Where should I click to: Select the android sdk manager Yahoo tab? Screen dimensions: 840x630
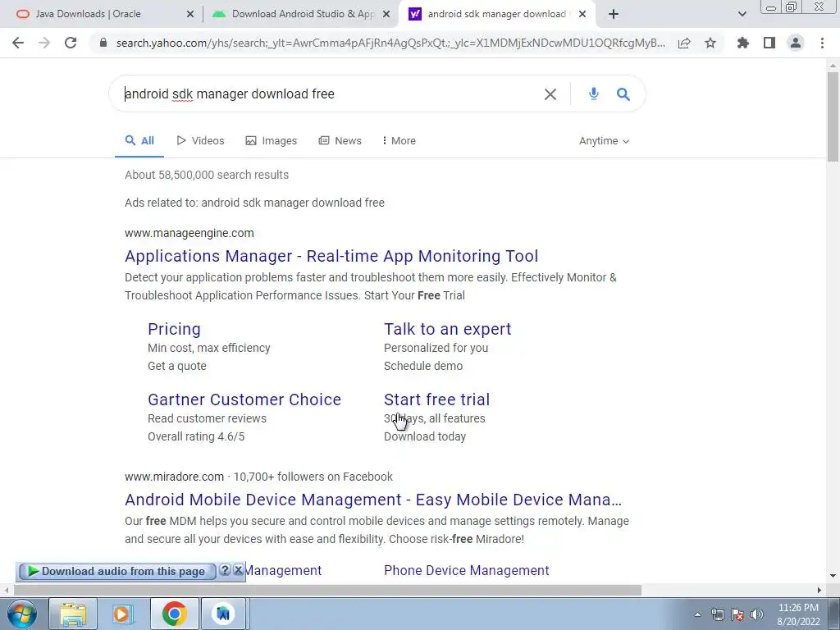[496, 14]
